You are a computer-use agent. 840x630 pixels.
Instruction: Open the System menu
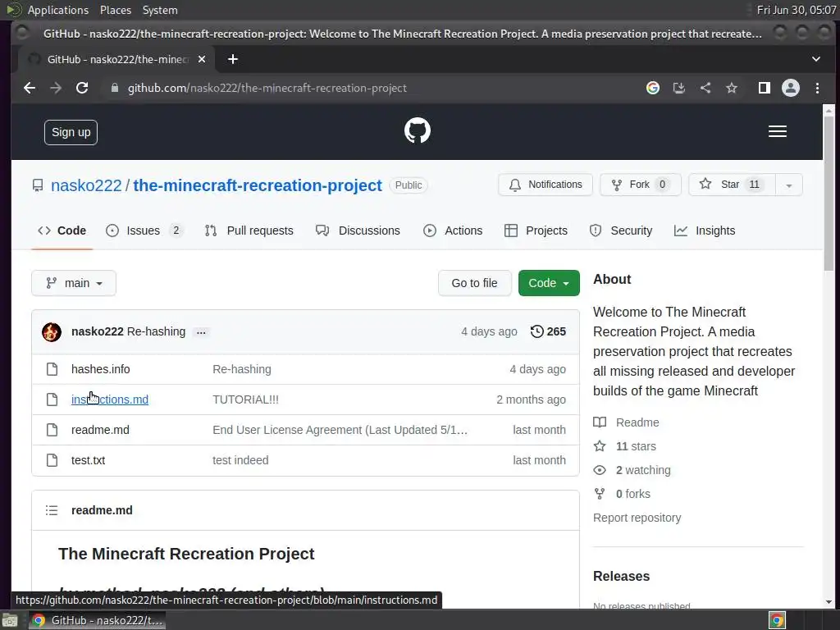pyautogui.click(x=160, y=10)
